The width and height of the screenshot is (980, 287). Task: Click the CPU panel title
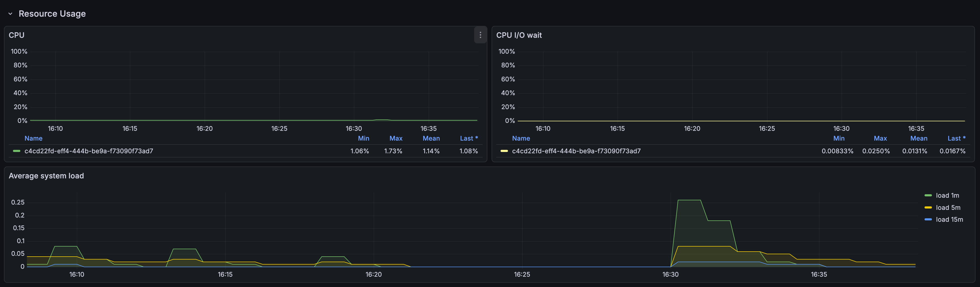click(16, 35)
